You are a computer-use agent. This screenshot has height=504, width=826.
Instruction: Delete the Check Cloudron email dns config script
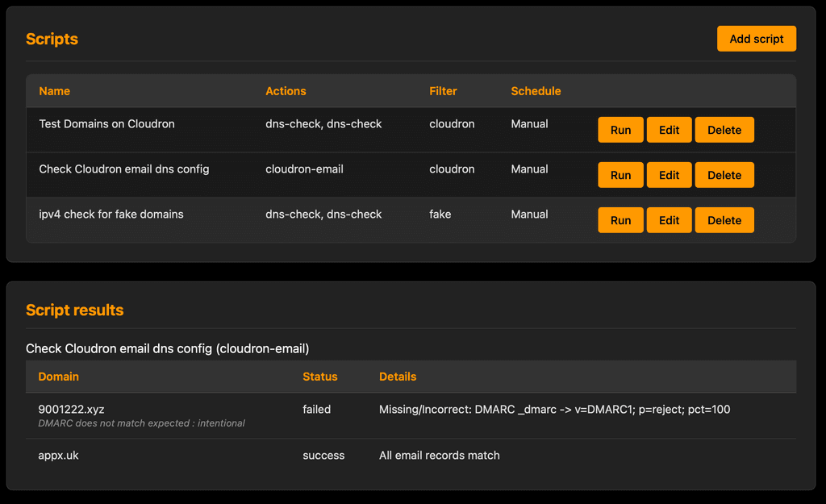(x=724, y=174)
